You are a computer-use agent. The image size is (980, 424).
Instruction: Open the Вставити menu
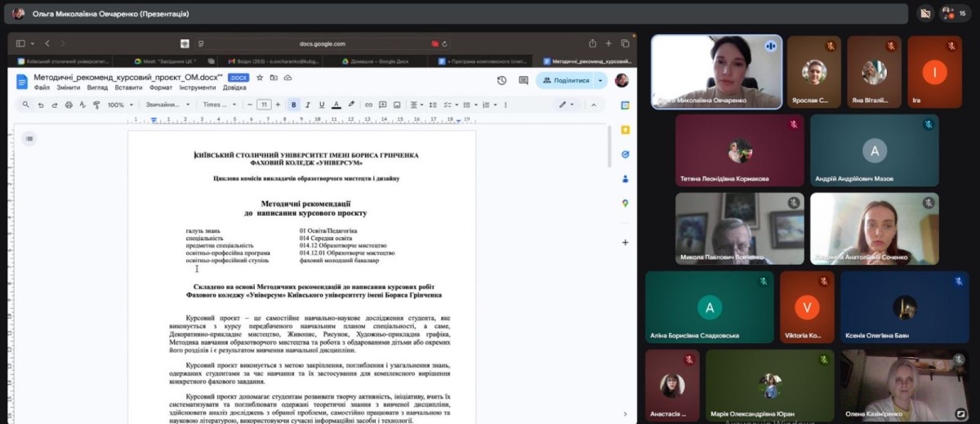click(x=127, y=87)
